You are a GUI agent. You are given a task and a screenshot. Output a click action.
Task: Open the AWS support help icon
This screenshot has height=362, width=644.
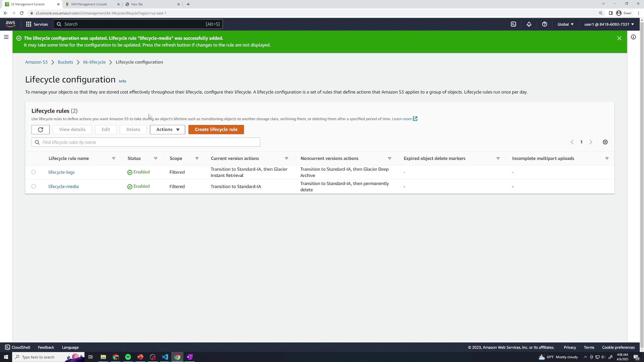click(544, 24)
